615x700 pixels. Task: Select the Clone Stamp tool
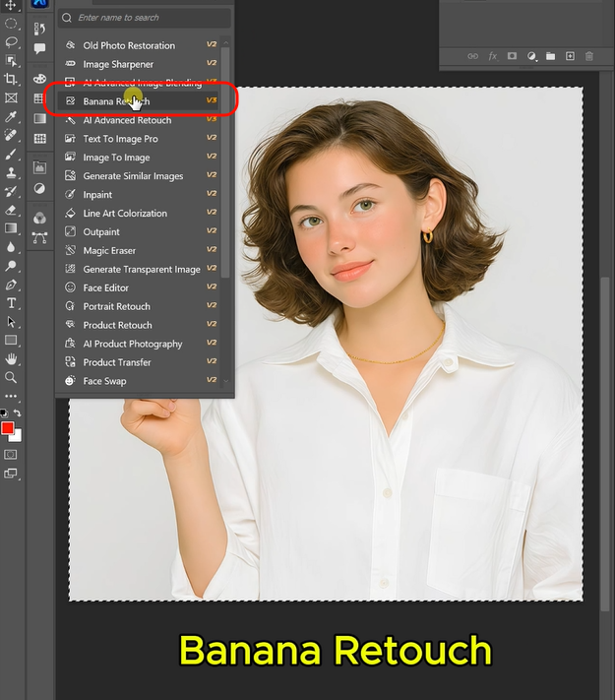pyautogui.click(x=10, y=172)
